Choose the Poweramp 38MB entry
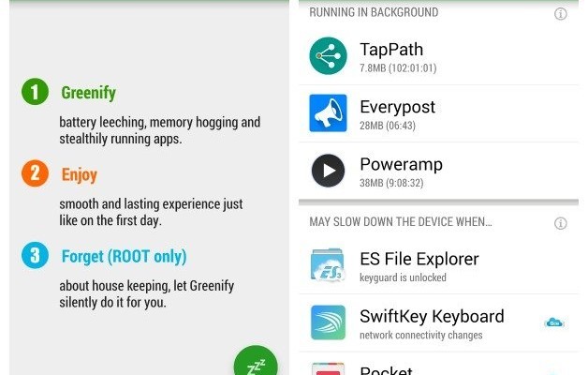588x375 pixels. [x=438, y=172]
